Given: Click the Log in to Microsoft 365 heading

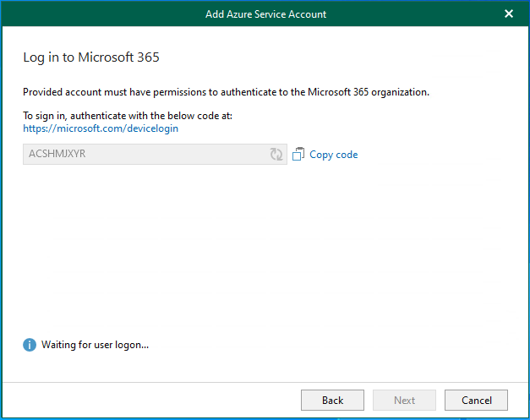Looking at the screenshot, I should point(90,58).
